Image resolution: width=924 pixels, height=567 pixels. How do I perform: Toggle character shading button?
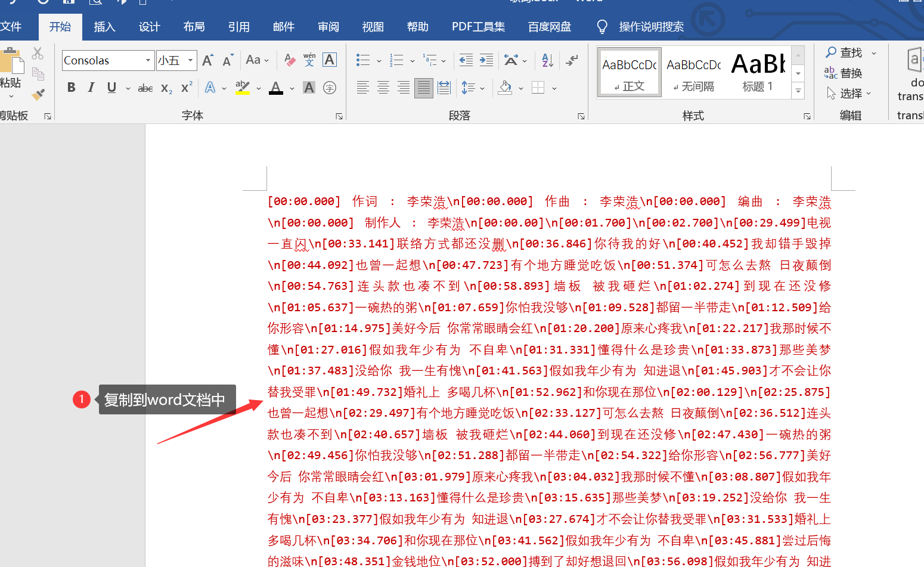click(309, 88)
